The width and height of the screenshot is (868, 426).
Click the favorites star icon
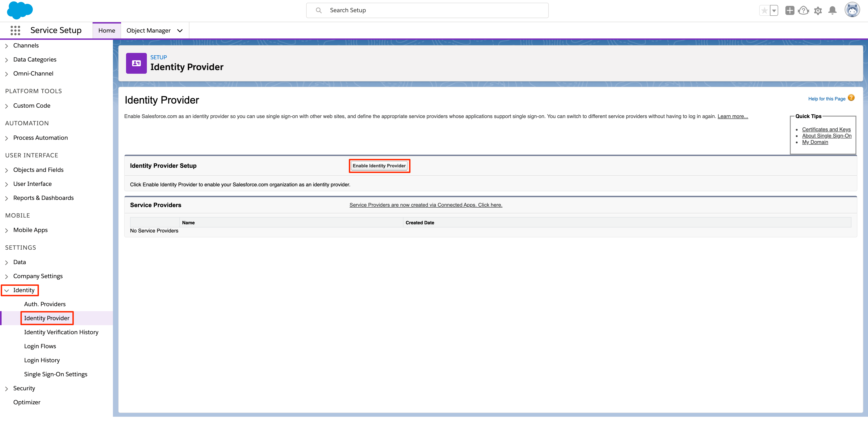[x=765, y=10]
